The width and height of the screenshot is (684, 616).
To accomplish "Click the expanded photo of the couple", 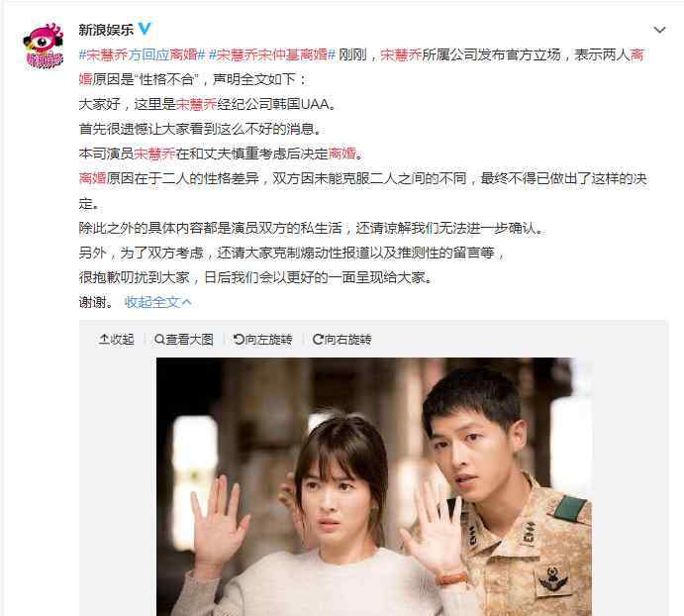I will point(374,487).
